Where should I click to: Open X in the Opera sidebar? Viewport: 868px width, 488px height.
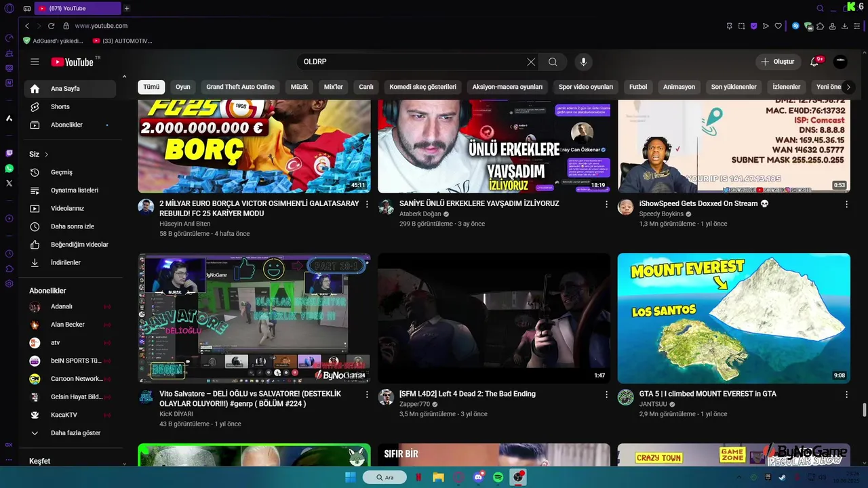coord(9,183)
